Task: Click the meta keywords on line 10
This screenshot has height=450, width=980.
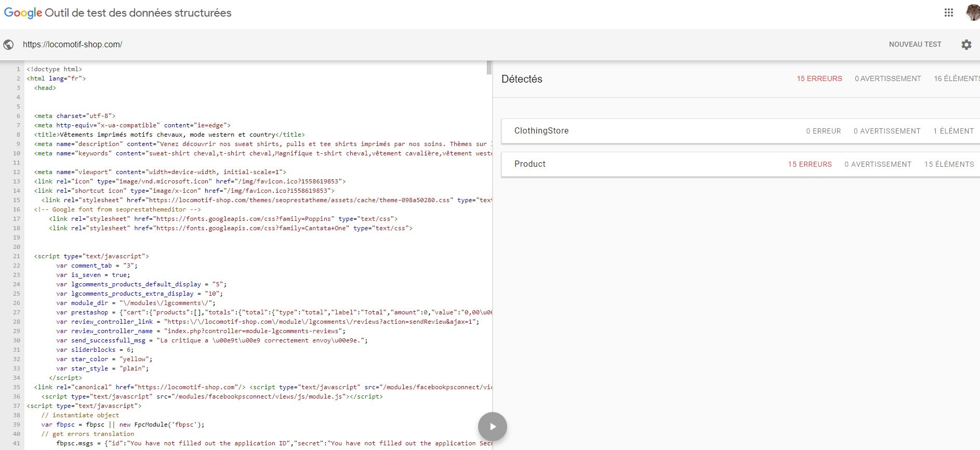Action: pos(263,153)
